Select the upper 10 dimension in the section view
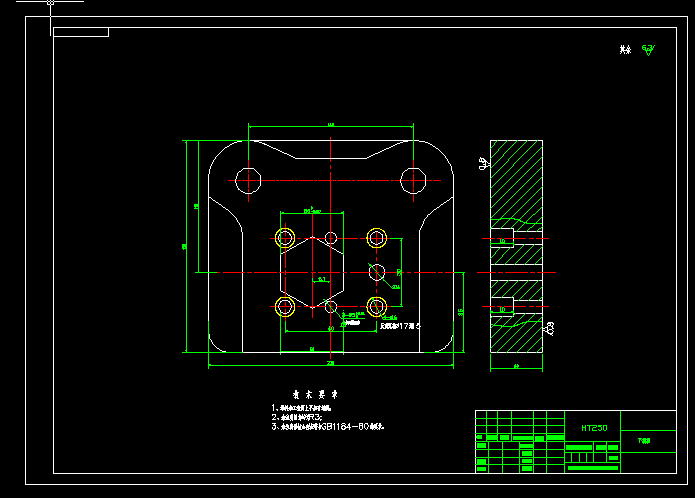This screenshot has height=498, width=695. click(x=502, y=241)
